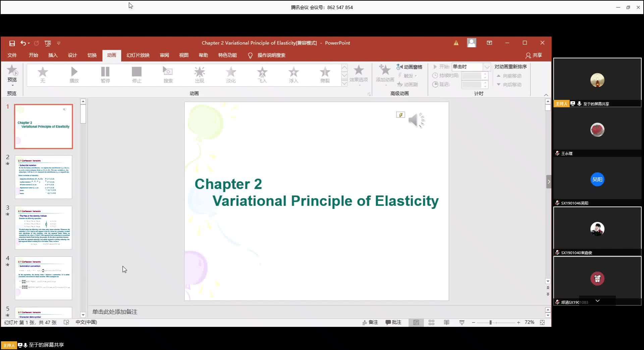Switch to the Slide Show (幻灯片放映) tab
The height and width of the screenshot is (350, 644).
pyautogui.click(x=138, y=55)
